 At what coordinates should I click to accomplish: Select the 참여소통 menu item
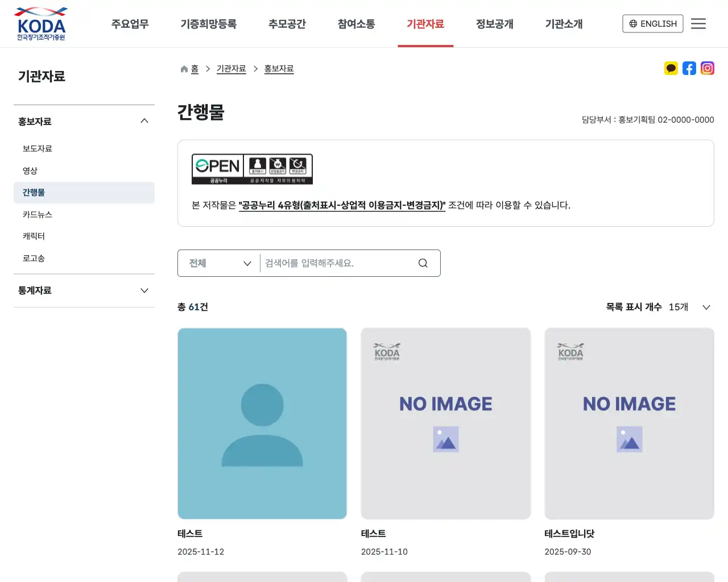[355, 24]
